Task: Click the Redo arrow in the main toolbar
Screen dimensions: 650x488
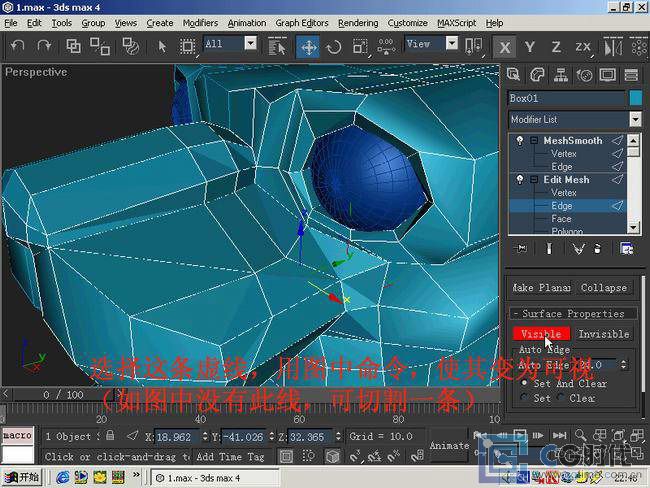Action: tap(44, 46)
